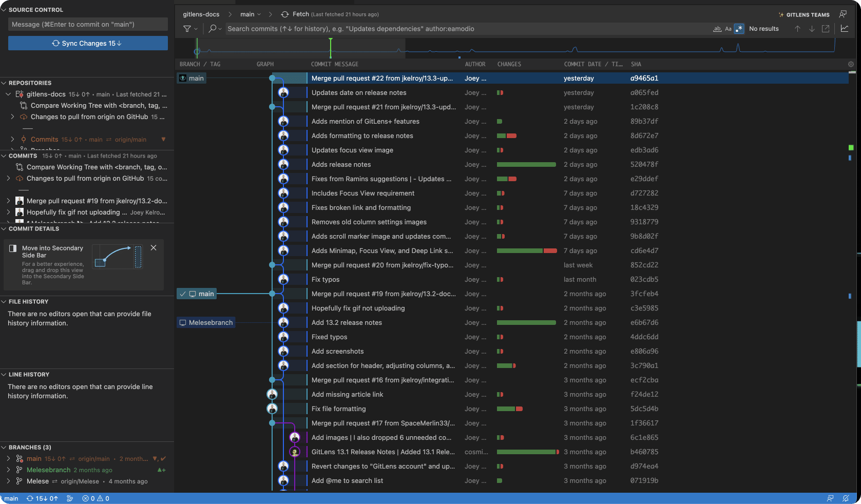Go to previous search result arrow
The height and width of the screenshot is (504, 861).
797,29
